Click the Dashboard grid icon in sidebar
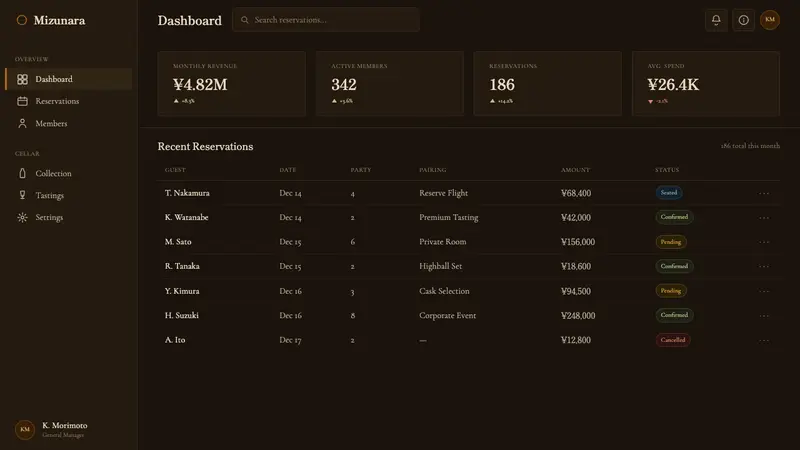 pos(22,79)
